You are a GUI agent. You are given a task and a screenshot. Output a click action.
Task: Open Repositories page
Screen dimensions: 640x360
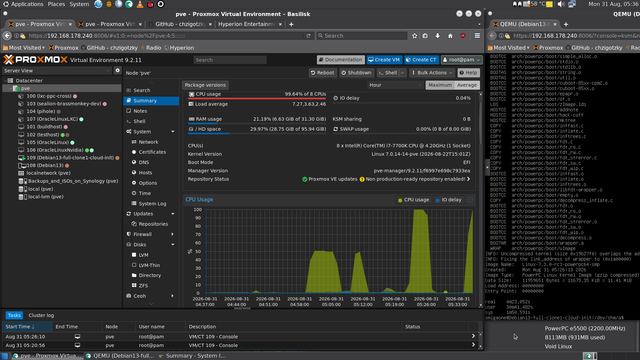pyautogui.click(x=153, y=224)
